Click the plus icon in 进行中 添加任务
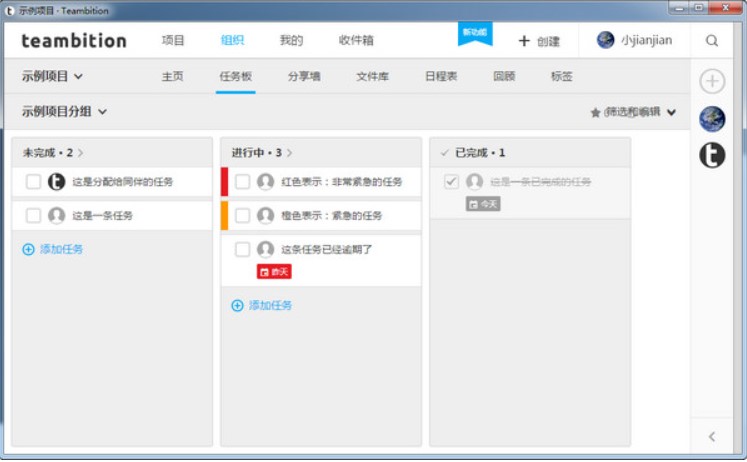Viewport: 747px width, 462px height. (x=237, y=305)
